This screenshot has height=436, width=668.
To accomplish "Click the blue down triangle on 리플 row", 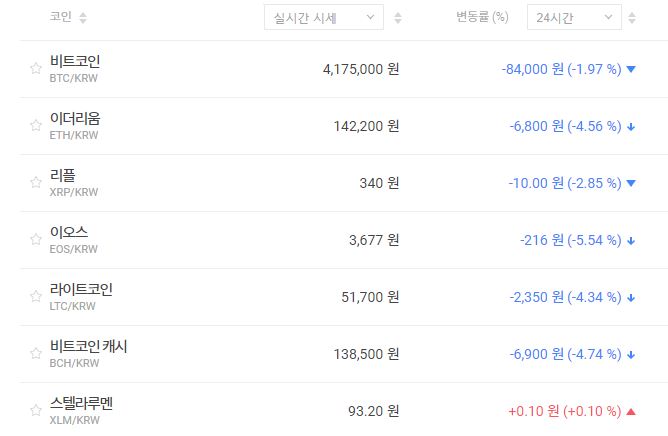I will click(631, 183).
